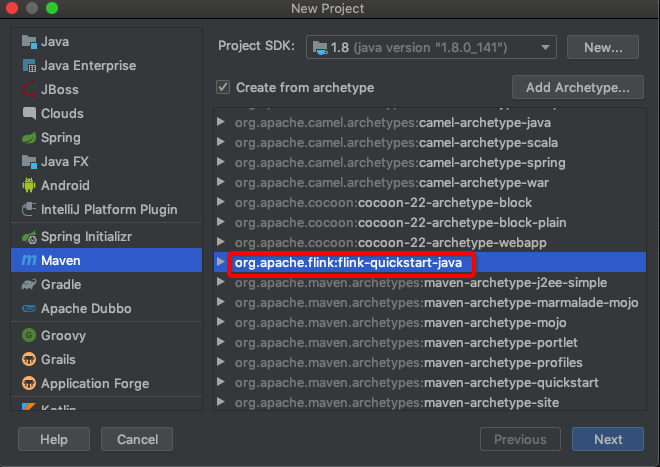The height and width of the screenshot is (467, 660).
Task: Select maven-archetype-mojo archetype row
Action: point(430,323)
